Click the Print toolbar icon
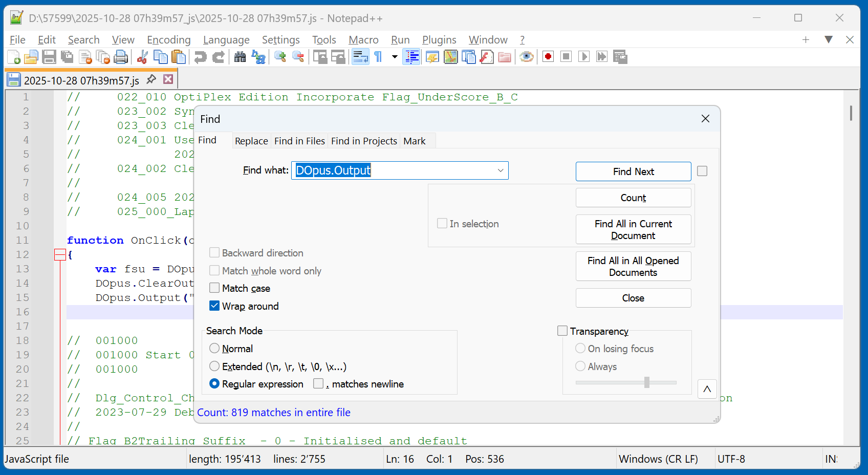 coord(121,57)
